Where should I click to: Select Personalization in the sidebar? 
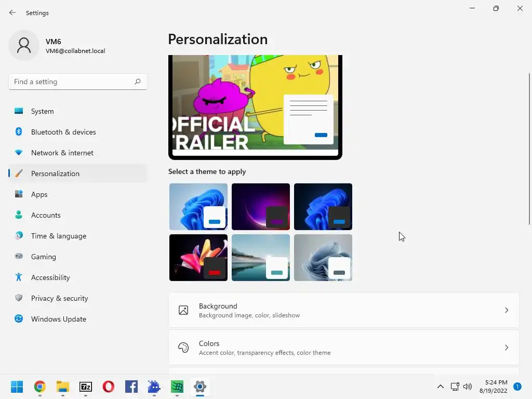(x=78, y=174)
